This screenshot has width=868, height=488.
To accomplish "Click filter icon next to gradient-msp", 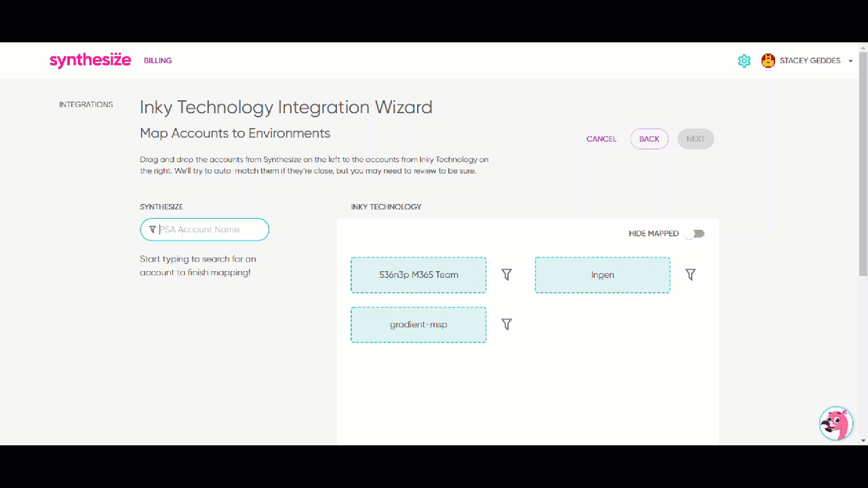I will tap(507, 325).
